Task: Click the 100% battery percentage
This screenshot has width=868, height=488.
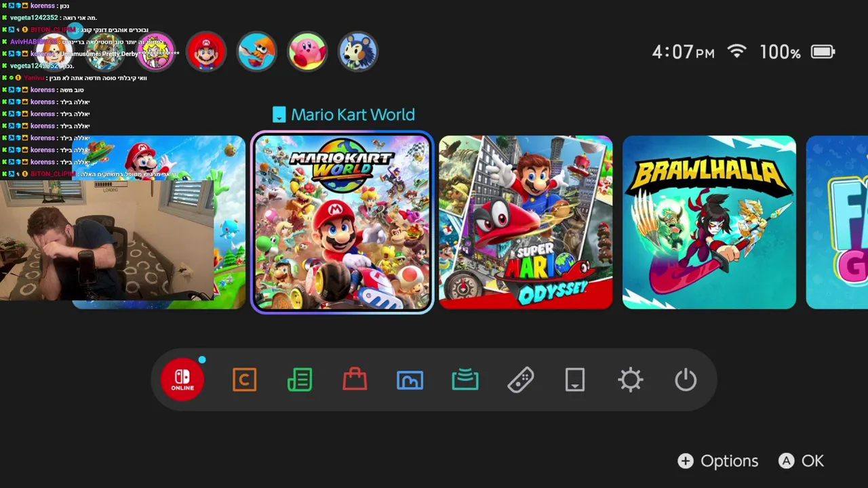Action: pos(780,52)
